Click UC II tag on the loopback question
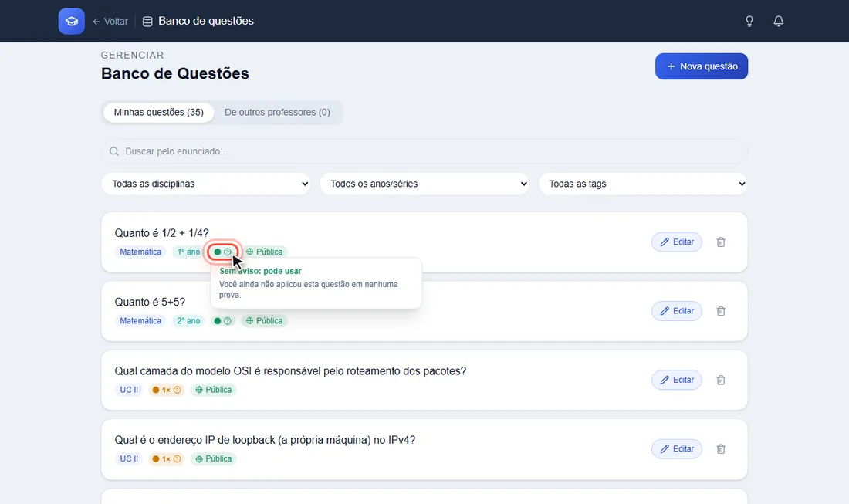The width and height of the screenshot is (849, 504). 129,458
